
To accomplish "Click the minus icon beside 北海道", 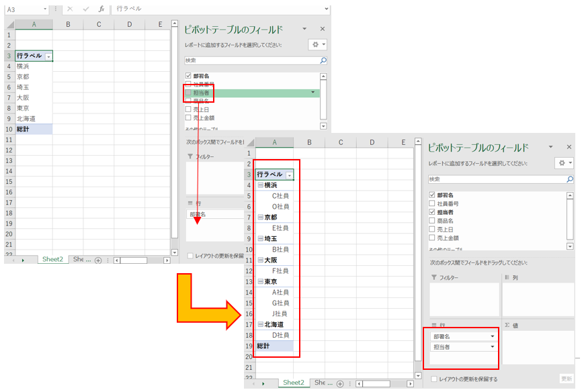I will click(260, 325).
